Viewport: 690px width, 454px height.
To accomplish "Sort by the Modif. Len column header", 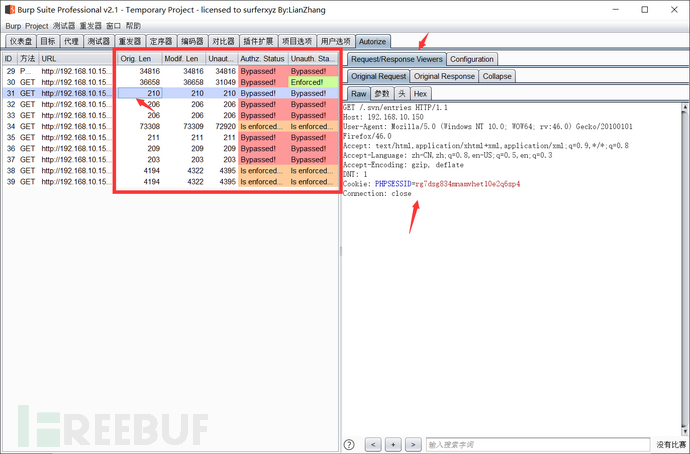I will coord(184,59).
